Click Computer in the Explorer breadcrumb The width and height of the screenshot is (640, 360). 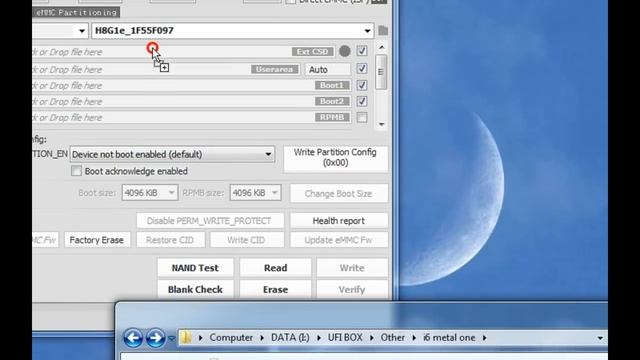coord(231,338)
